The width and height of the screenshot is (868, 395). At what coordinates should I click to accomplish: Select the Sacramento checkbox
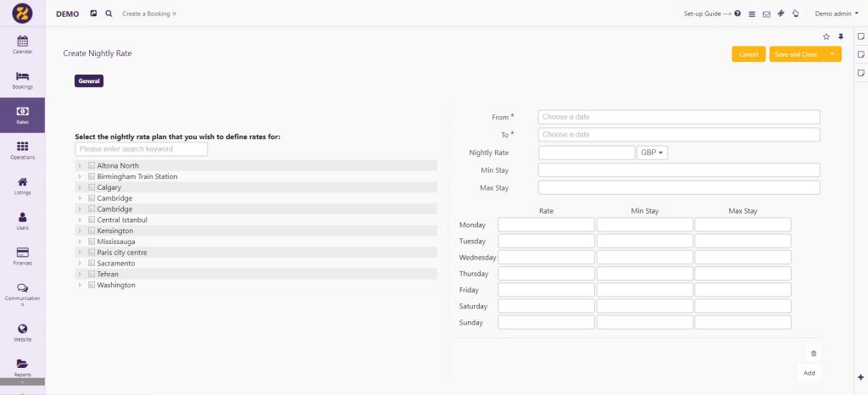pos(92,264)
